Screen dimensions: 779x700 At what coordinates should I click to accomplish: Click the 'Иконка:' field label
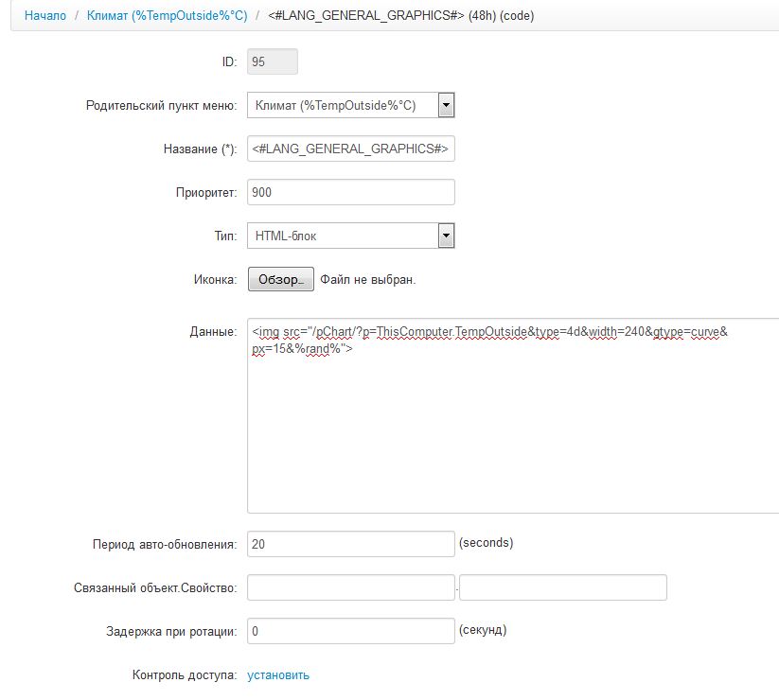click(x=215, y=280)
